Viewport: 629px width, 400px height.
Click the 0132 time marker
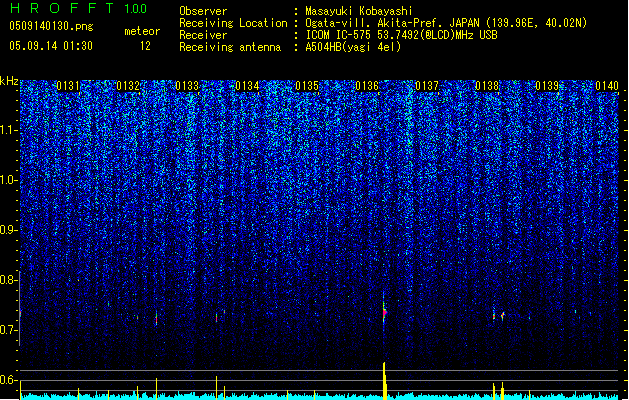pos(128,86)
